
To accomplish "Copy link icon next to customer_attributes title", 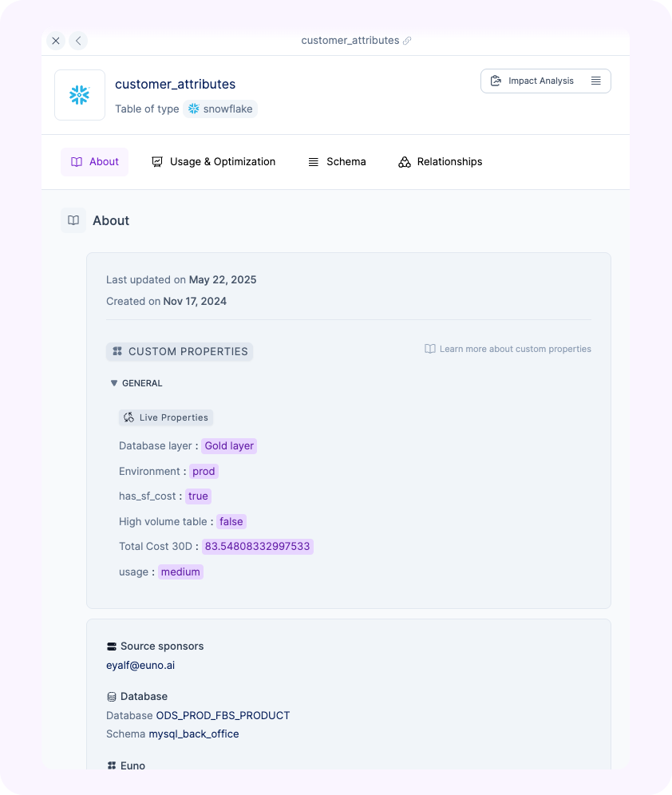I will (x=407, y=41).
